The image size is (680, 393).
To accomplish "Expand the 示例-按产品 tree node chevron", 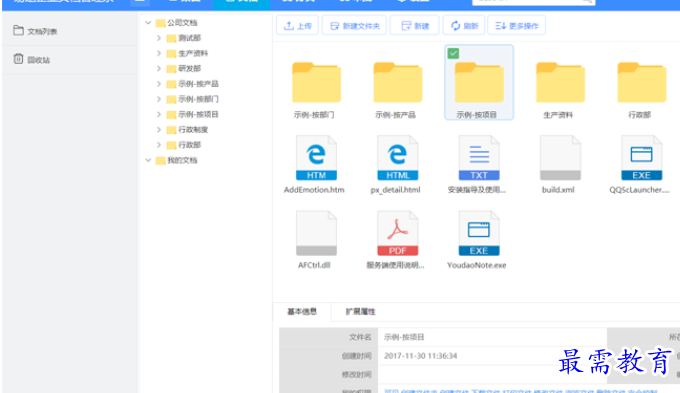I will (159, 84).
